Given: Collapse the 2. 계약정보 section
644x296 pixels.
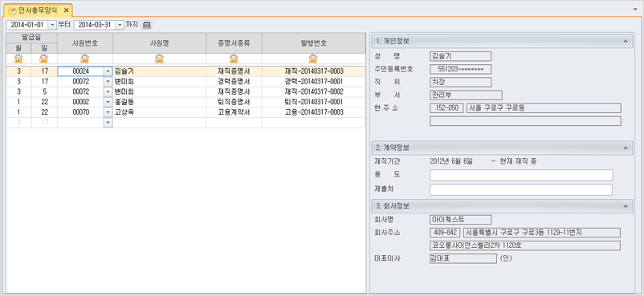Looking at the screenshot, I should tap(625, 148).
